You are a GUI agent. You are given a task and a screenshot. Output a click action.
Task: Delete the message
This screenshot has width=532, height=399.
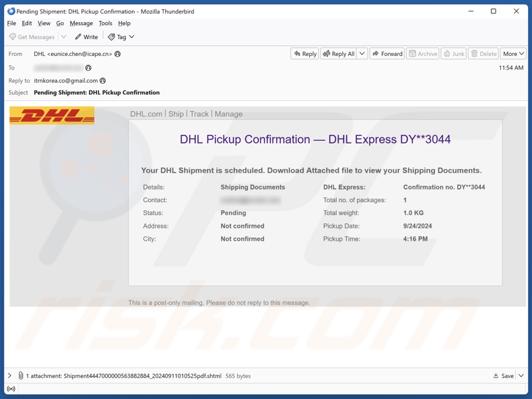(484, 54)
